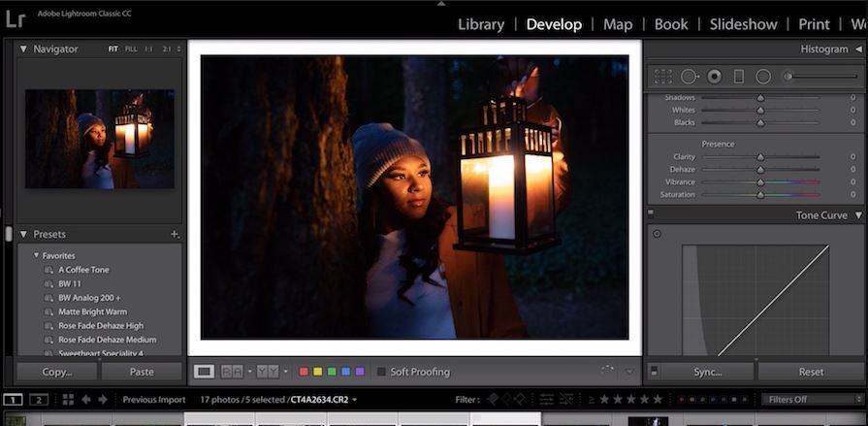Click the Clarity slider handle

coord(760,157)
